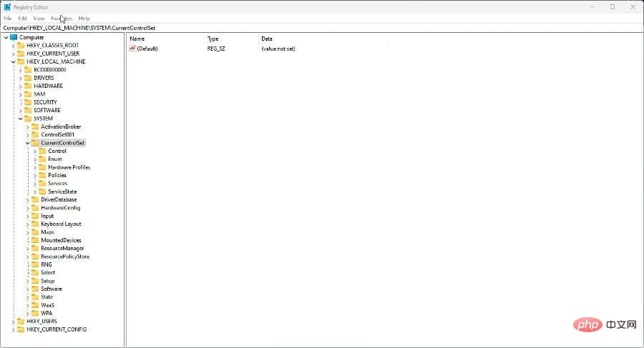This screenshot has height=348, width=644.
Task: Expand the Control key chevron
Action: (x=35, y=151)
